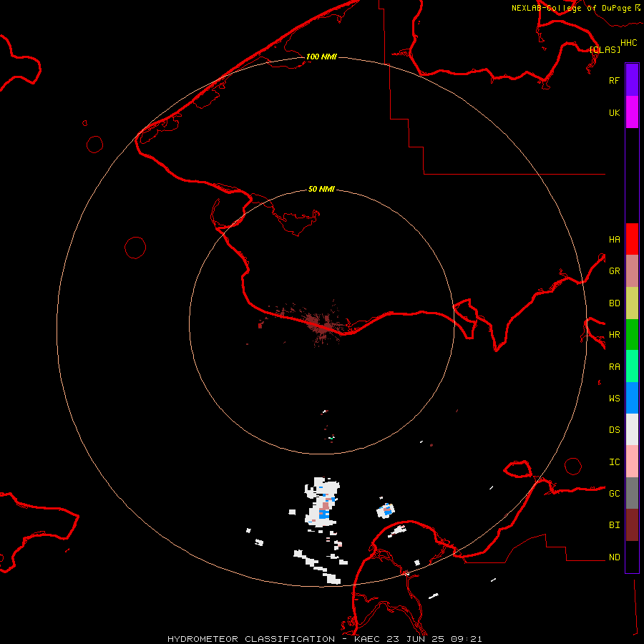644x644 pixels.
Task: Click the '23 JUN 25' date text
Action: pyautogui.click(x=415, y=639)
